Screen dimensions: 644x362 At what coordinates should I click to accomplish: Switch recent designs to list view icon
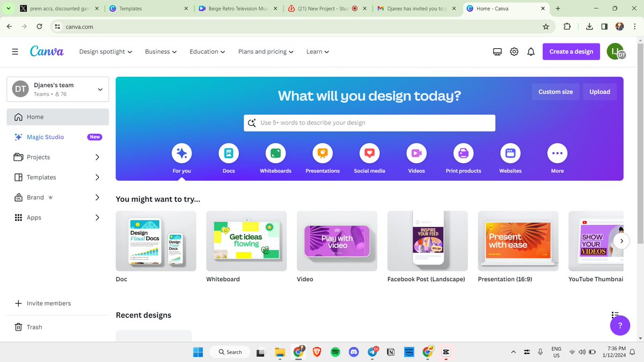click(x=615, y=315)
